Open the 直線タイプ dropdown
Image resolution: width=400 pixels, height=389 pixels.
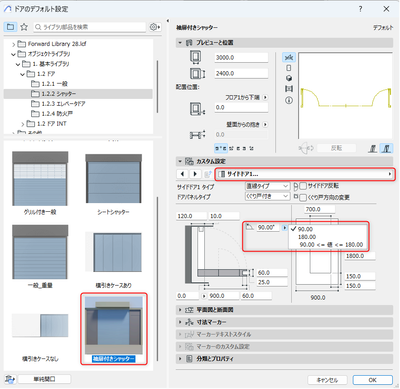267,186
